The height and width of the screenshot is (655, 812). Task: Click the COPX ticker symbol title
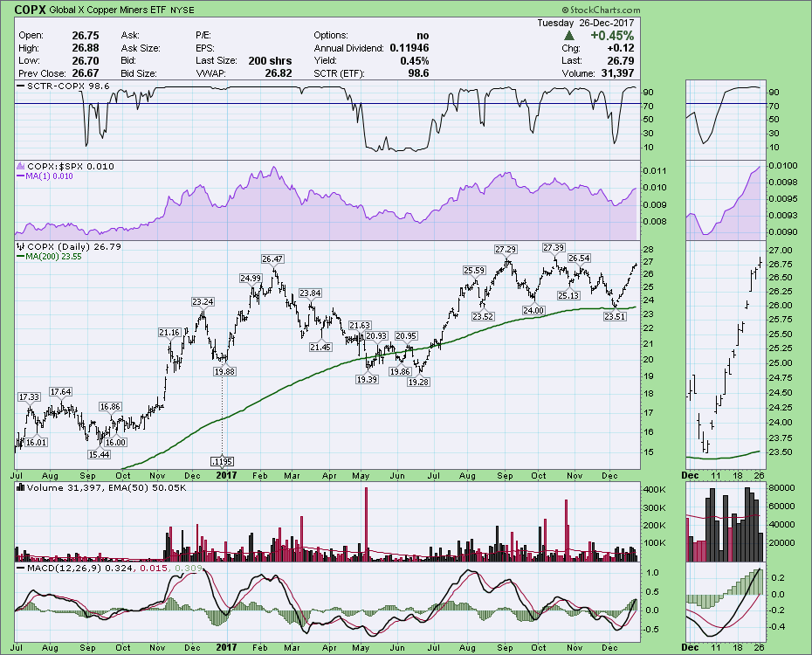point(31,10)
